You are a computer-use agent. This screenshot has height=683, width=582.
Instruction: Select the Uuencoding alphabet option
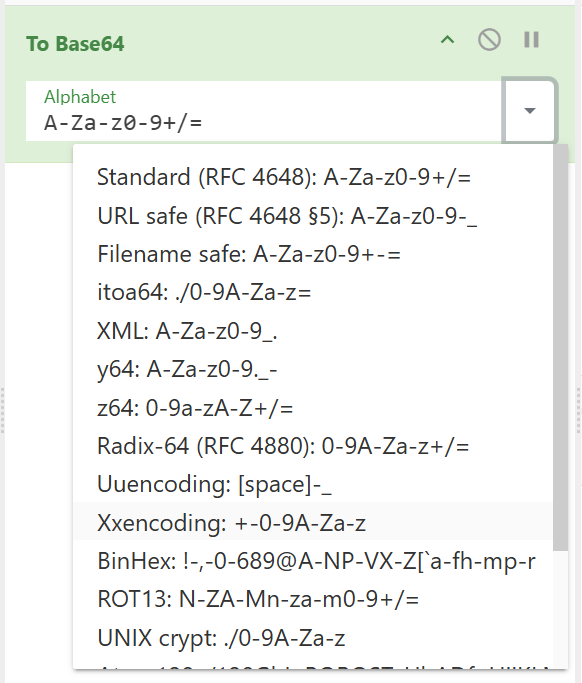(x=313, y=484)
